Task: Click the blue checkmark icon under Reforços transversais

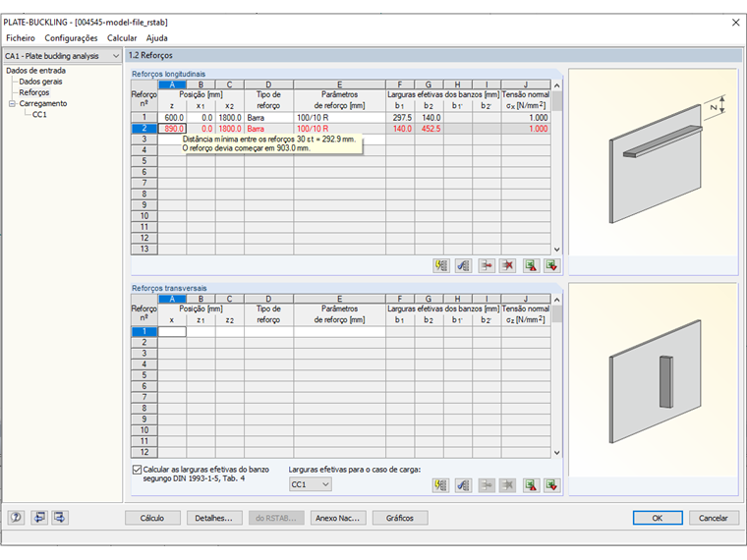Action: pos(463,485)
